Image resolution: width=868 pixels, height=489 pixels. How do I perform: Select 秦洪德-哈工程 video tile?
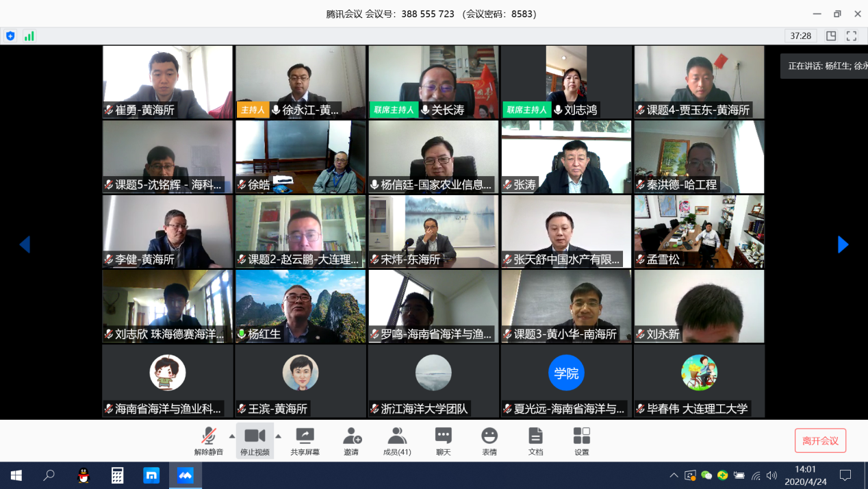coord(699,157)
